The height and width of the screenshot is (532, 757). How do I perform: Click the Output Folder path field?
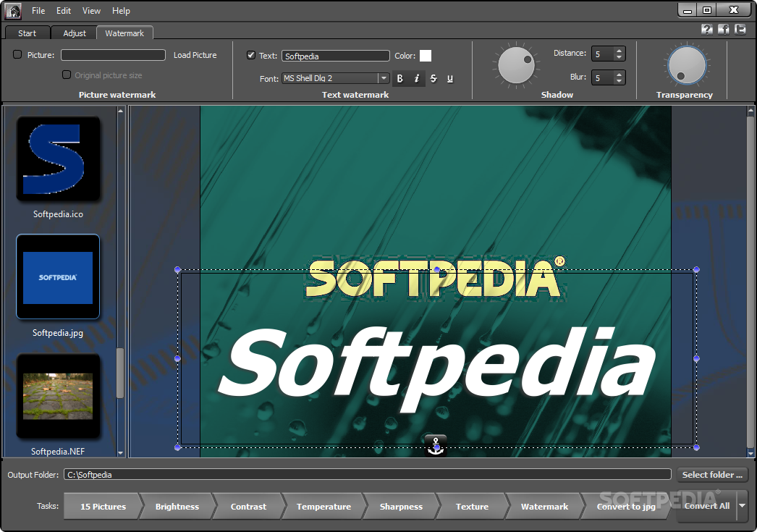pos(368,475)
